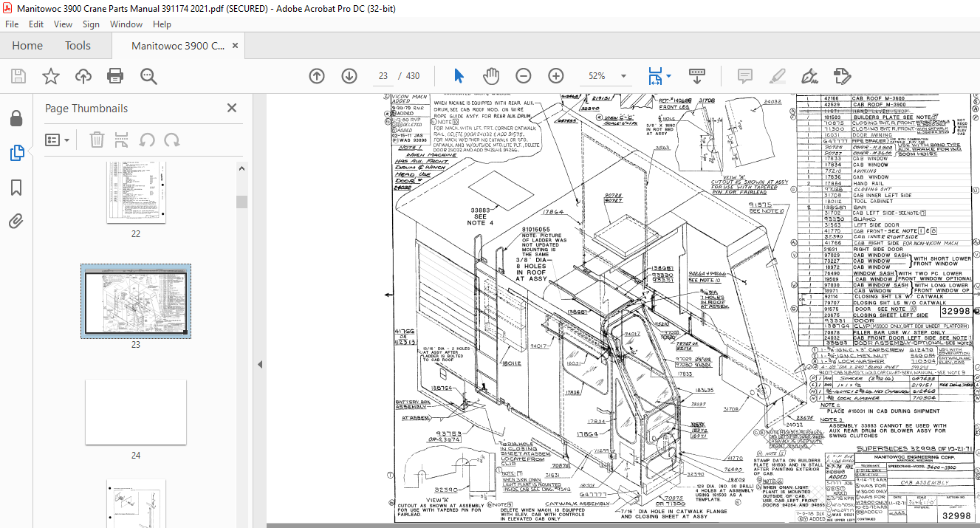Viewport: 980px width, 528px height.
Task: Go to next page arrow
Action: (x=349, y=76)
